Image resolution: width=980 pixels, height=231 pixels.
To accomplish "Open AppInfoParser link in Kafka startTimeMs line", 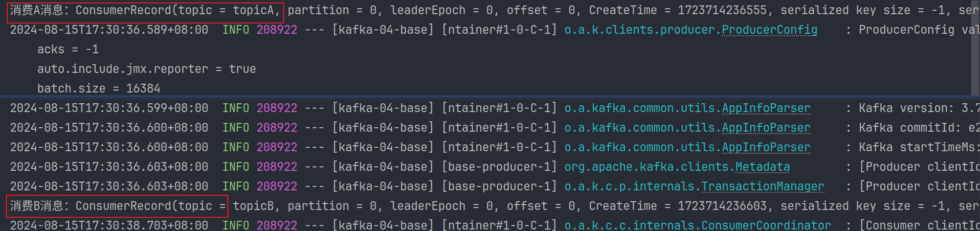I will [x=766, y=147].
